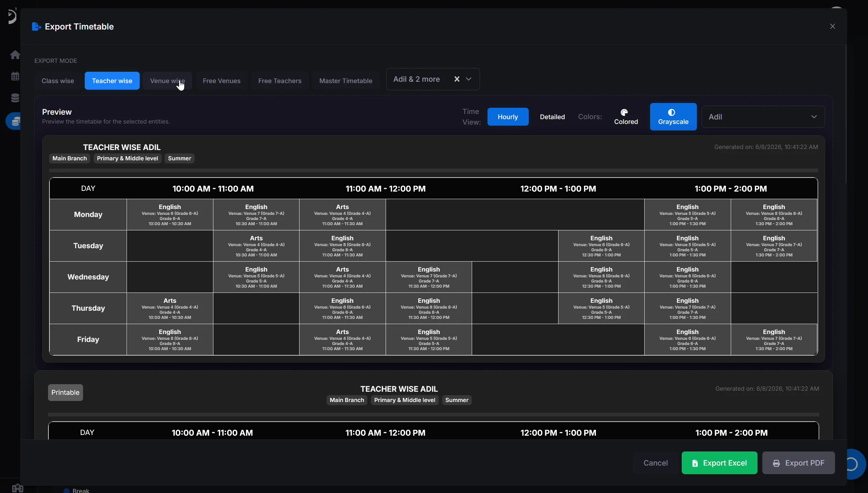Click the Break legend item behind the dialog

(77, 490)
